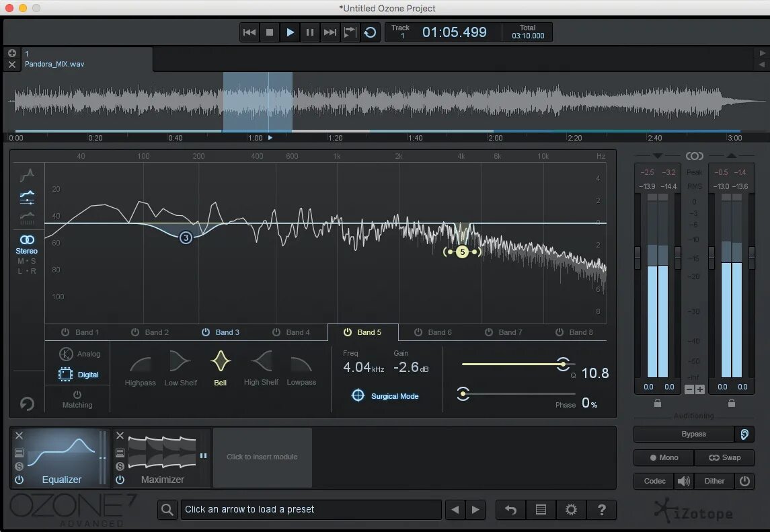Viewport: 770px width, 532px height.
Task: Click the 4.04 kHz frequency value
Action: [363, 367]
